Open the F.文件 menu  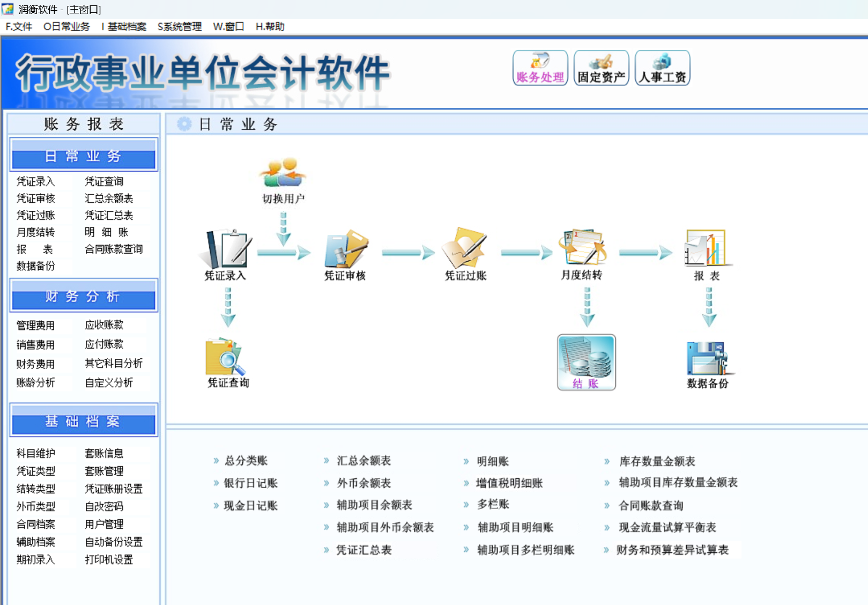point(19,27)
